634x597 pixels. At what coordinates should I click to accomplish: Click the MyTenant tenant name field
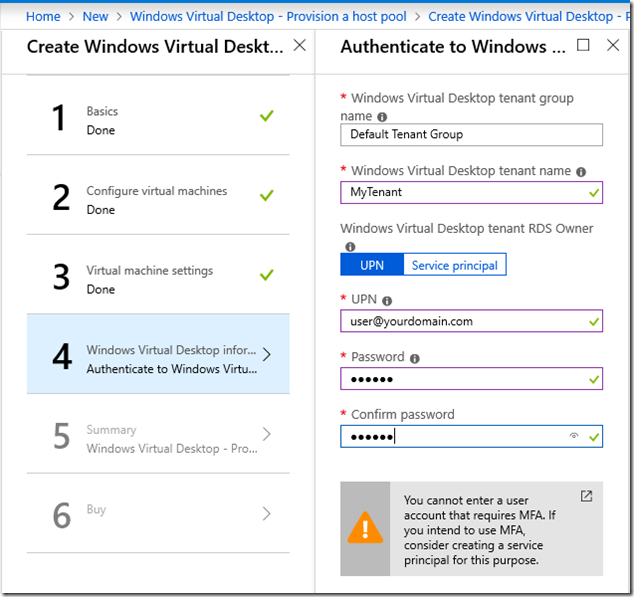[471, 193]
